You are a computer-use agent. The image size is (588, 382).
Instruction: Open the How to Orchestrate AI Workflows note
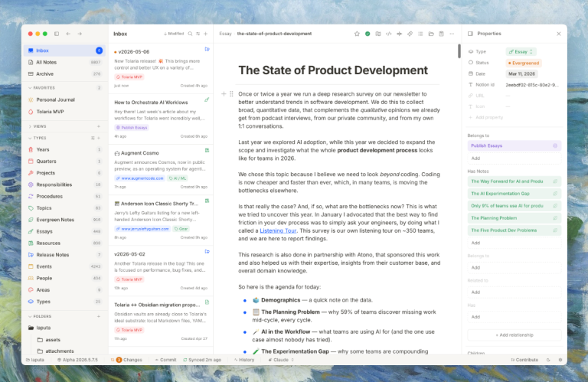pyautogui.click(x=161, y=119)
